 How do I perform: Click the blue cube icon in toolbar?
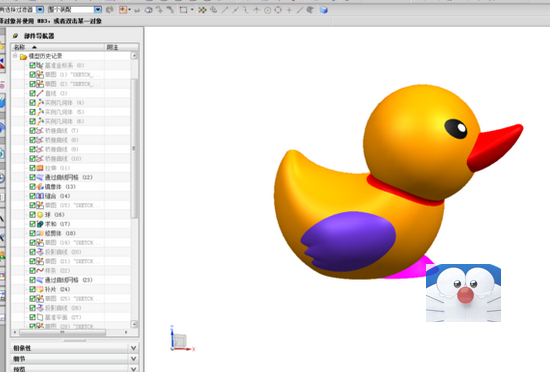coord(324,10)
